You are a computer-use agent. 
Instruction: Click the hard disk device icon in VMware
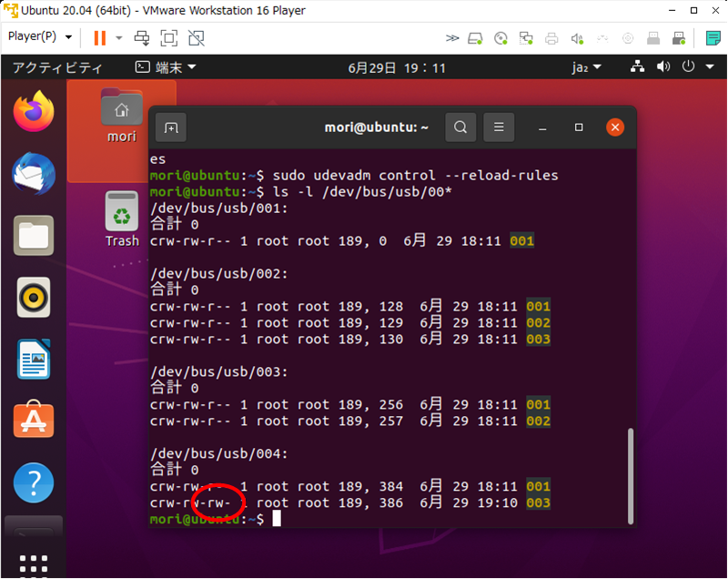pyautogui.click(x=475, y=38)
